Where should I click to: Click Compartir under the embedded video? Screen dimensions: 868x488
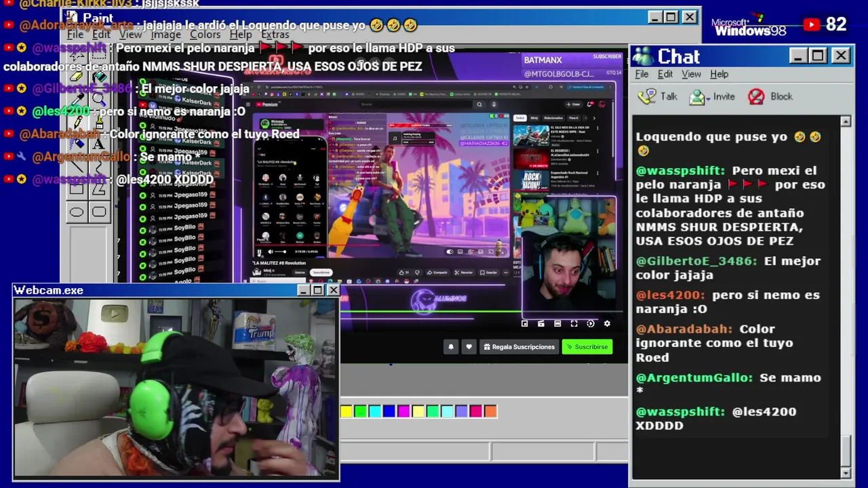tap(437, 272)
